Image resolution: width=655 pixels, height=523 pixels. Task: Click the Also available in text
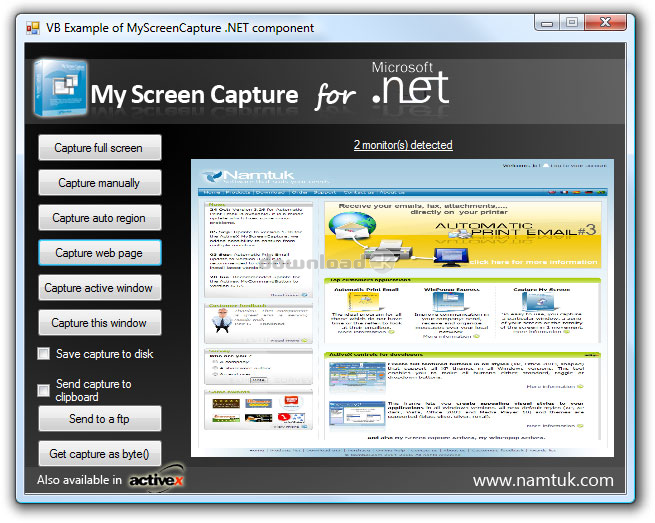coord(79,480)
